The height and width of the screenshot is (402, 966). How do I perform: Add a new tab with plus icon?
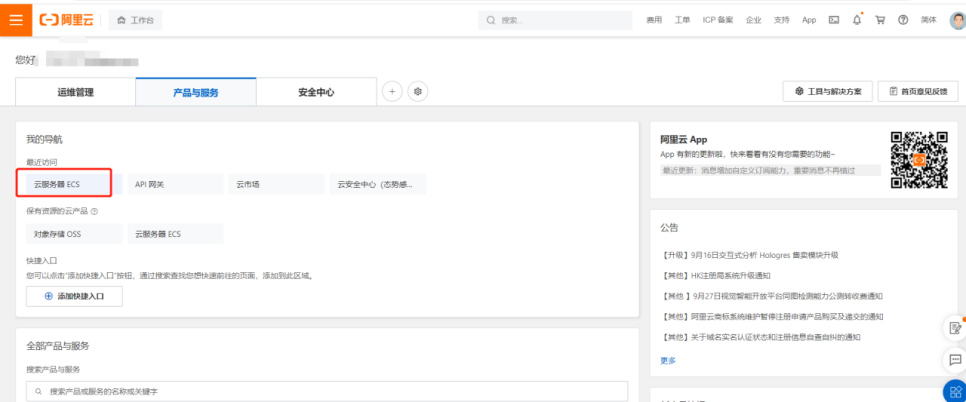click(392, 92)
